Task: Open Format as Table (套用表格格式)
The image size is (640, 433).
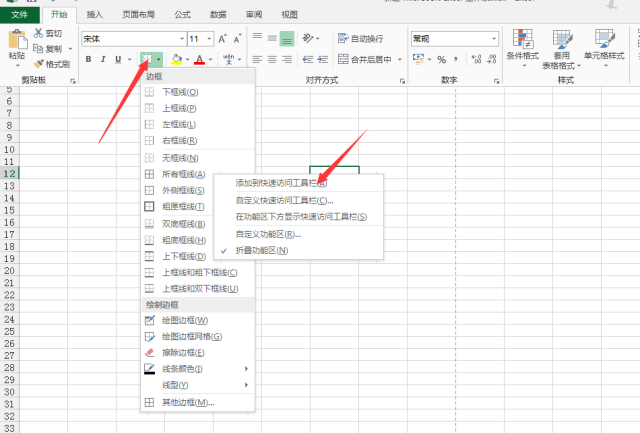Action: [562, 49]
